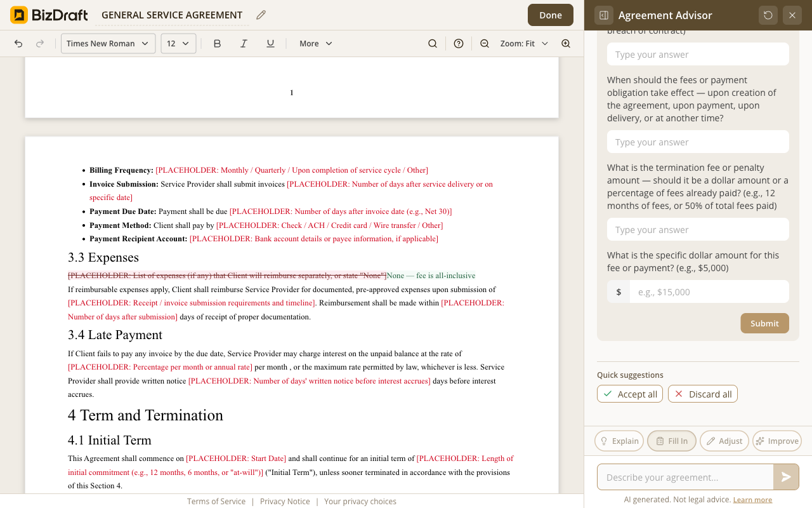Click the struck-through expenses placeholder
This screenshot has width=812, height=508.
(x=227, y=276)
